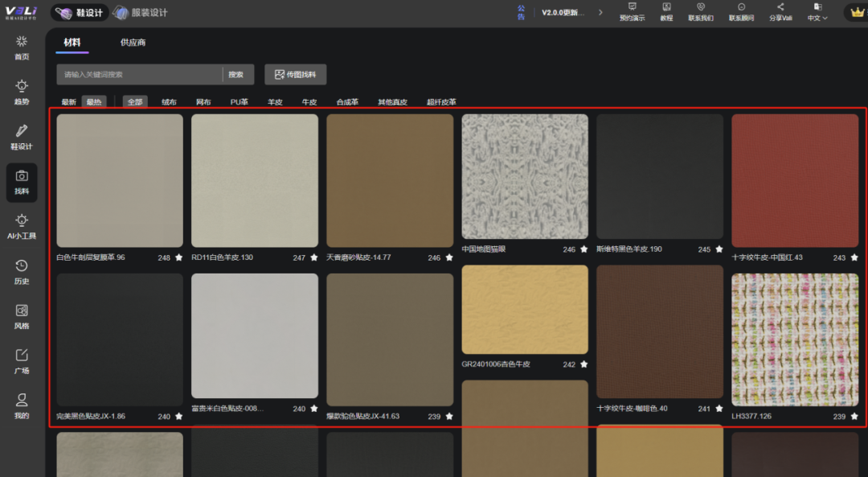Image resolution: width=868 pixels, height=477 pixels.
Task: Open 教程 tutorial
Action: [x=666, y=12]
